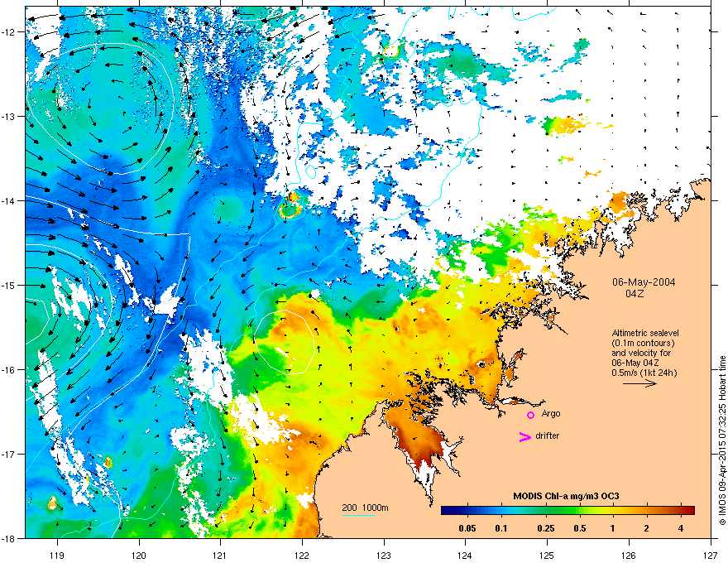728x563 pixels.
Task: Click longitude axis label 124
Action: 465,556
